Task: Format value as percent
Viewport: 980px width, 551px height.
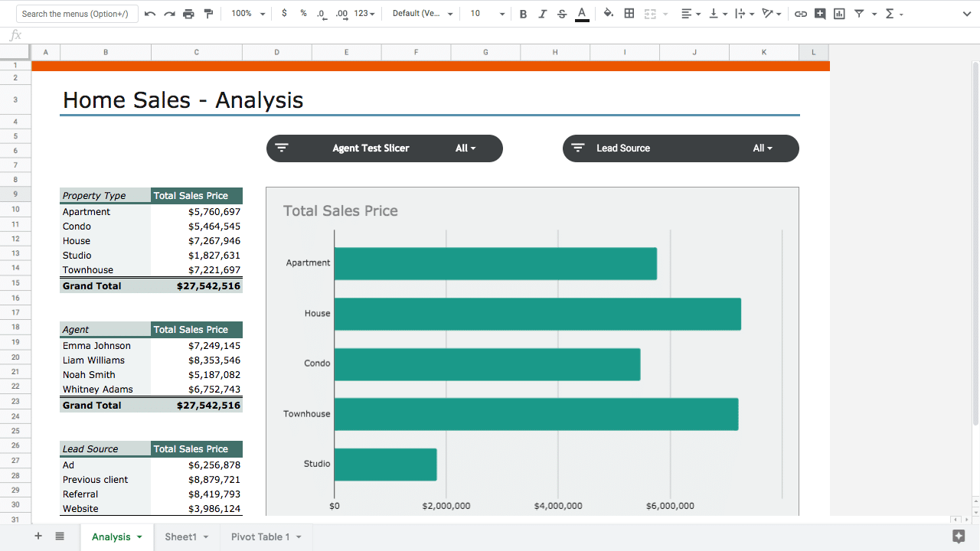Action: [302, 13]
